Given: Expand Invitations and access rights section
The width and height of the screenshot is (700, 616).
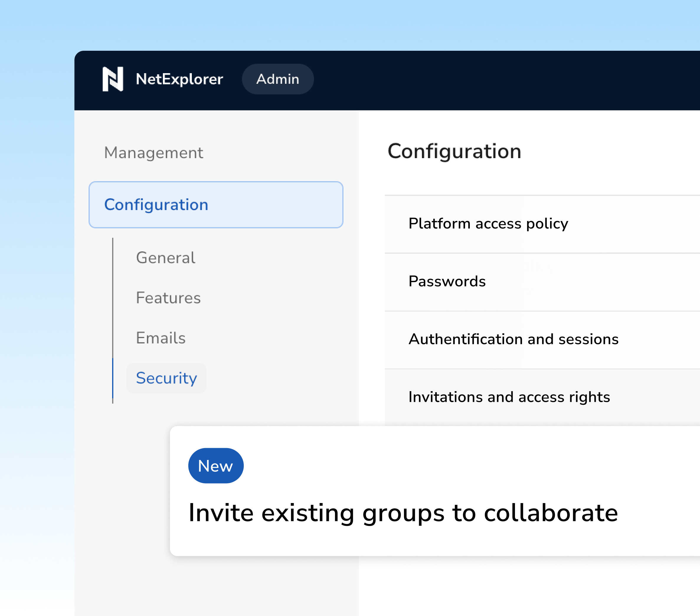Looking at the screenshot, I should pyautogui.click(x=509, y=397).
